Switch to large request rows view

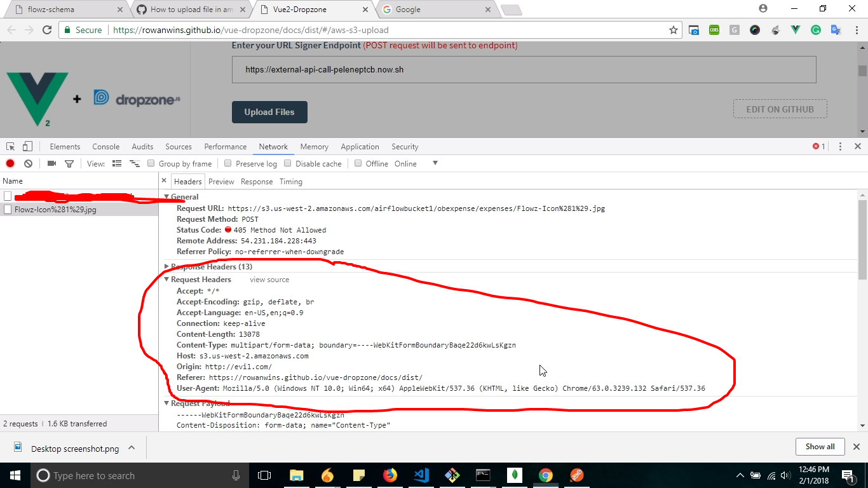(117, 163)
